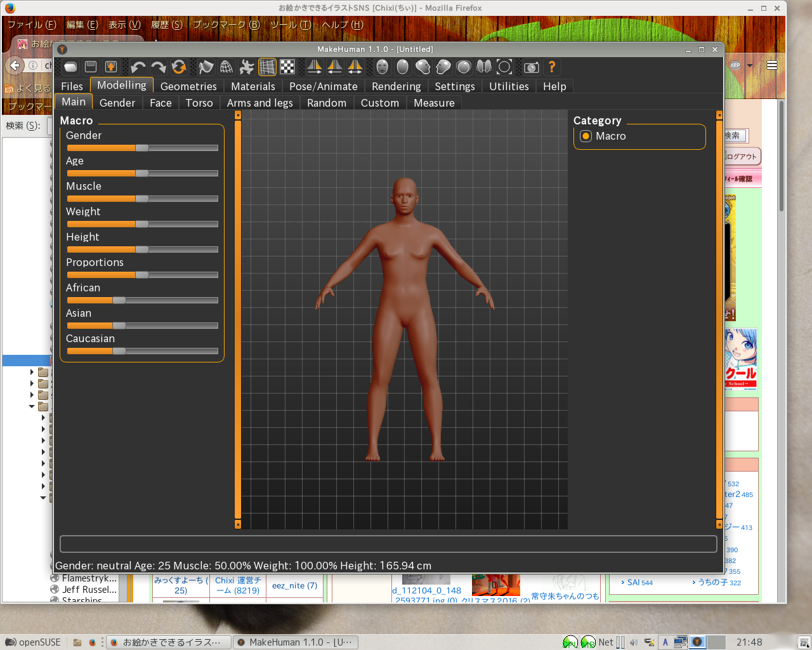Toggle the checkerboard background icon
Image resolution: width=812 pixels, height=650 pixels.
point(287,67)
